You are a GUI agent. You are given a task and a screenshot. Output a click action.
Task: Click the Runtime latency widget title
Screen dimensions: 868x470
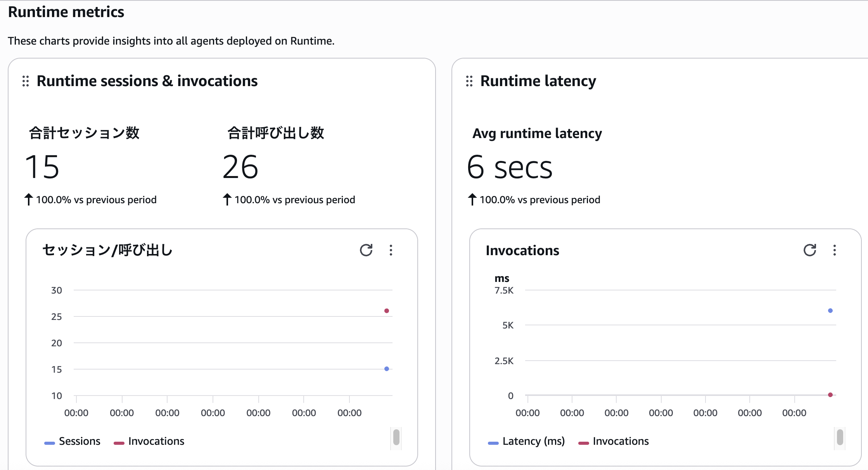pyautogui.click(x=538, y=81)
